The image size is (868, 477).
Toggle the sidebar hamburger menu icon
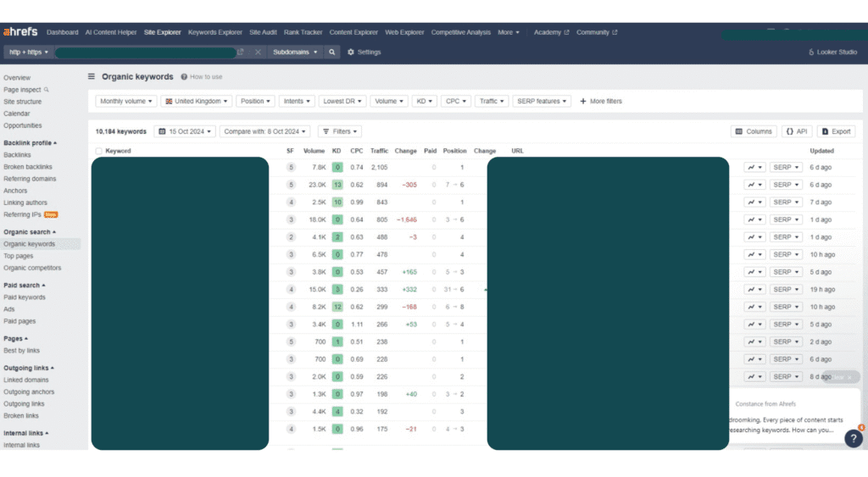point(92,76)
